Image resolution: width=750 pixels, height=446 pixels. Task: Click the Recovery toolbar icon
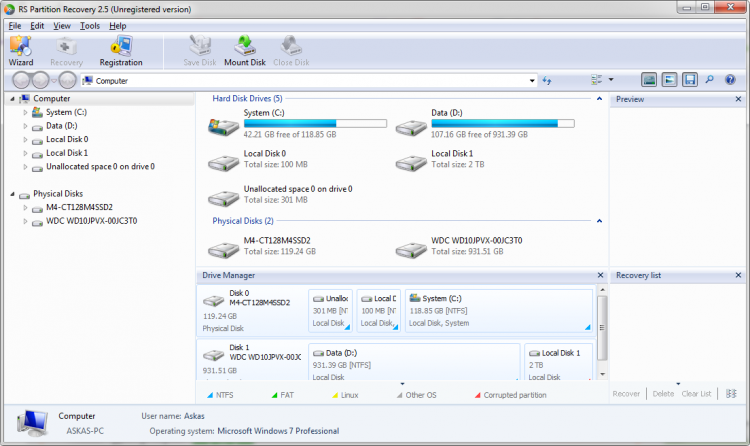pos(66,51)
